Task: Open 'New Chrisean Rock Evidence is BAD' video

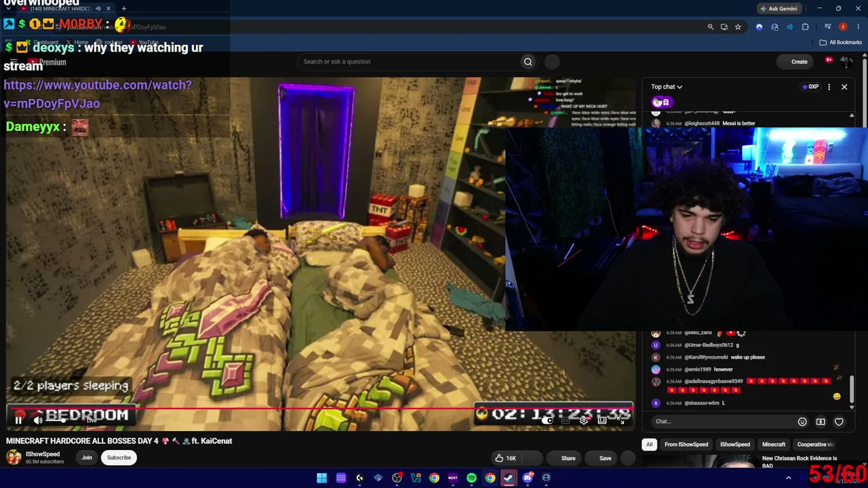Action: [x=800, y=462]
